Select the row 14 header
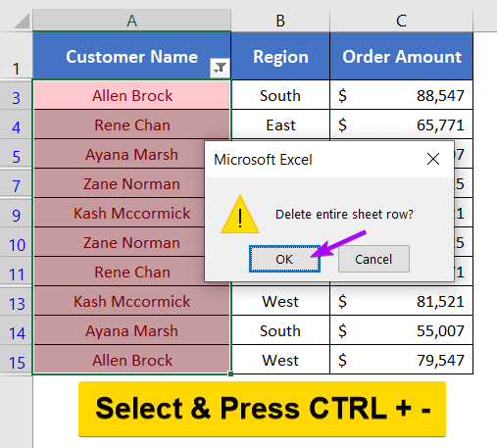Viewport: 497px width, 448px height. pos(16,330)
